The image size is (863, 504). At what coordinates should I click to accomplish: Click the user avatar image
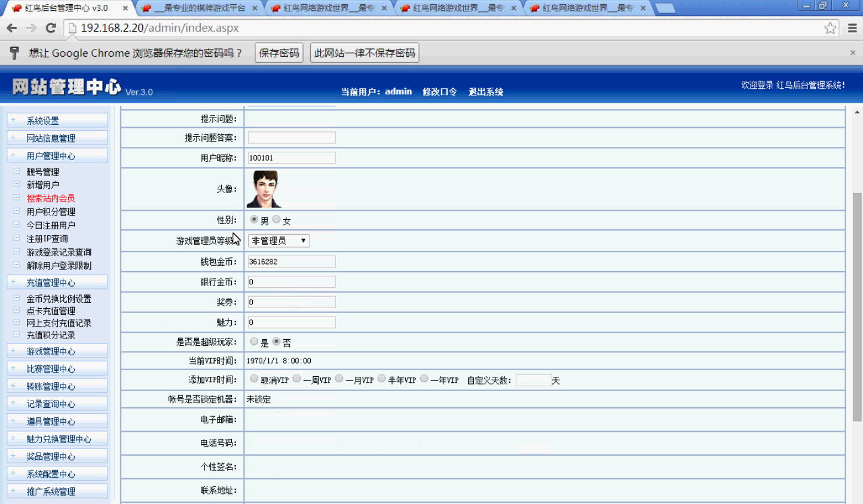point(264,189)
